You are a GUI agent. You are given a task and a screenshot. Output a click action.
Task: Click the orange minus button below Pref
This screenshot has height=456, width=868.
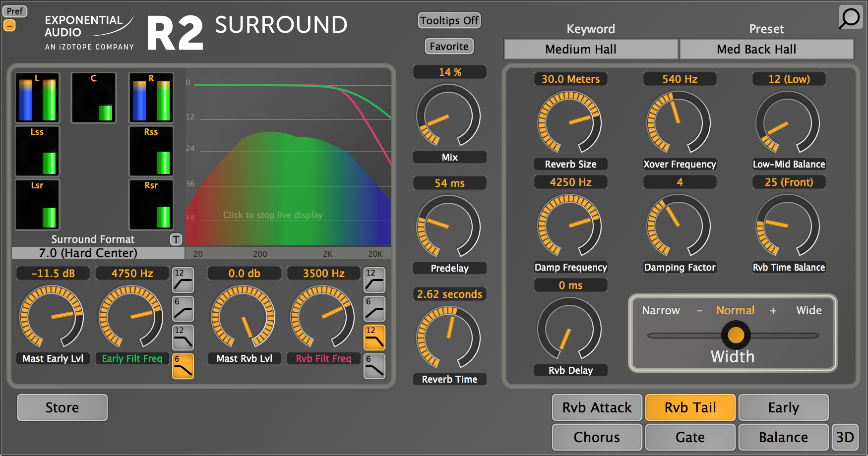9,25
